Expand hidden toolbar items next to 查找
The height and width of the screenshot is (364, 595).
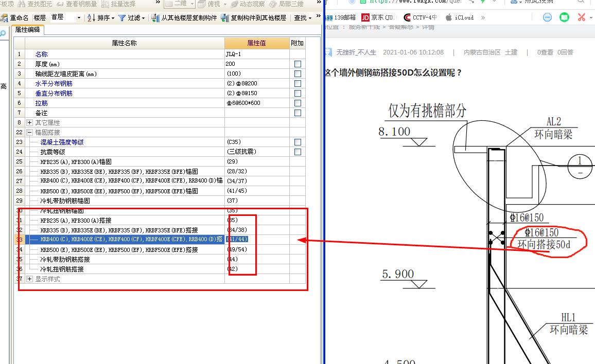click(319, 16)
